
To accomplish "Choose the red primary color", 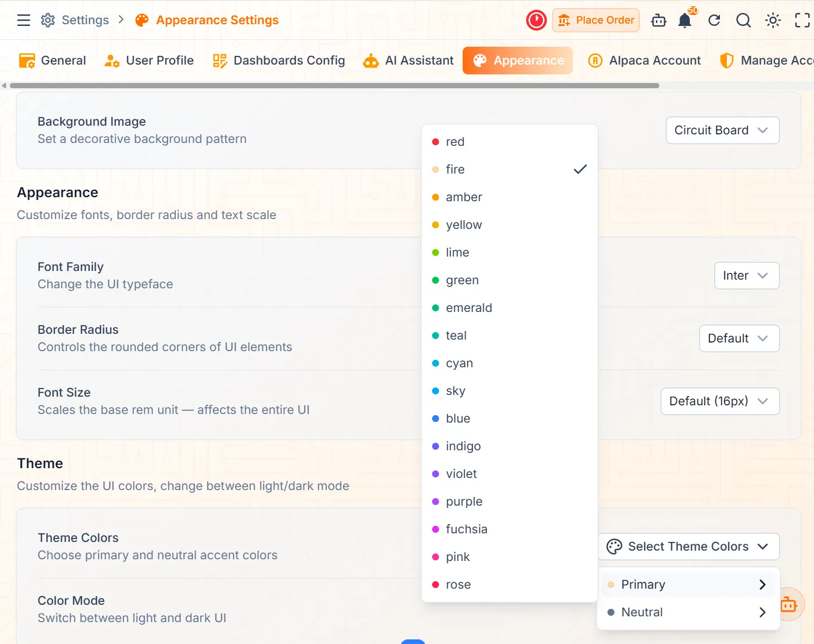I will (x=509, y=142).
